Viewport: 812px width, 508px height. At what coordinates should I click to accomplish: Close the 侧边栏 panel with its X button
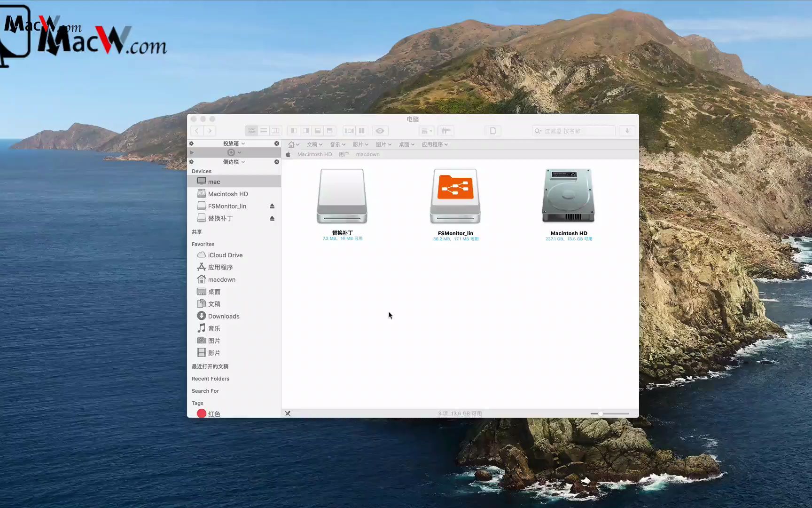click(x=276, y=162)
